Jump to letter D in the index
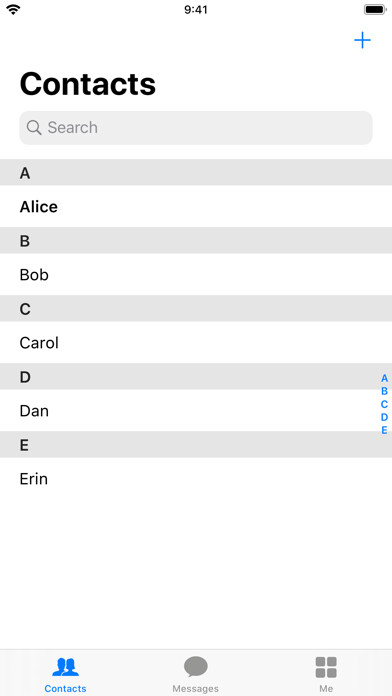 (384, 417)
